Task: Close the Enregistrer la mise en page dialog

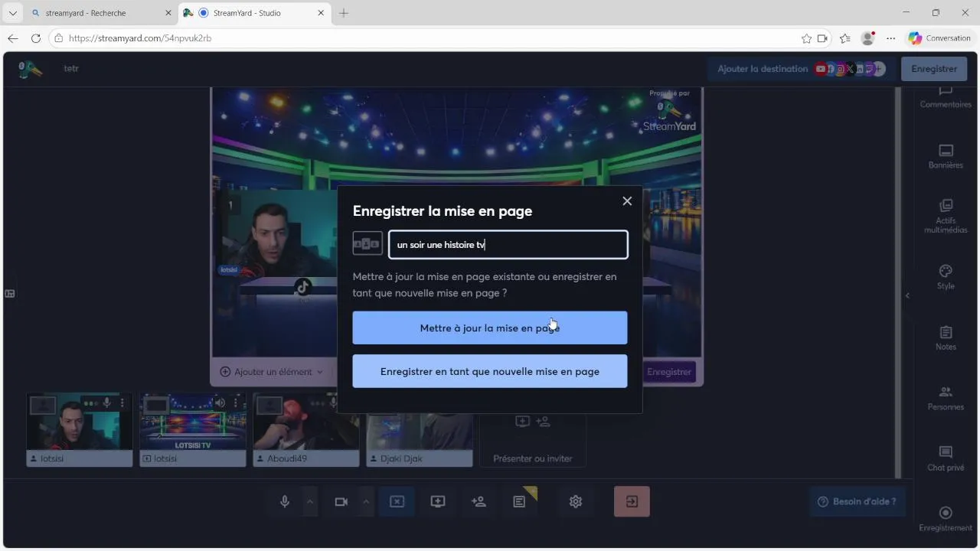Action: pyautogui.click(x=627, y=201)
